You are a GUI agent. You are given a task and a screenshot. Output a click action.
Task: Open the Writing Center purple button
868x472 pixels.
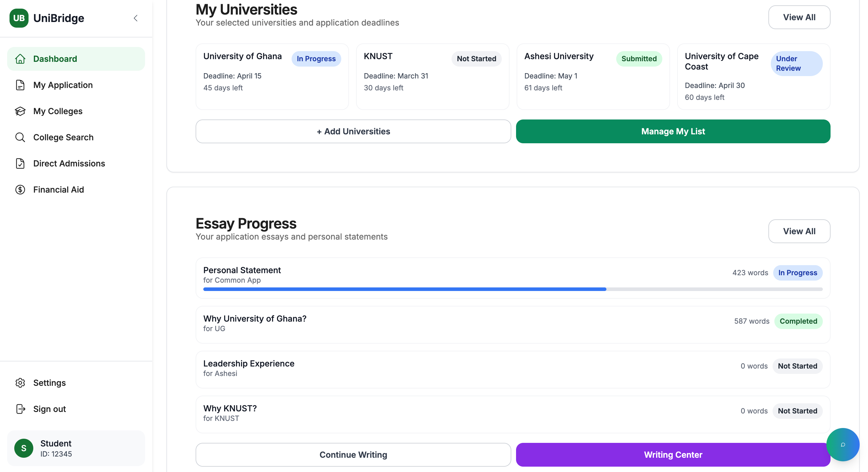pyautogui.click(x=673, y=454)
